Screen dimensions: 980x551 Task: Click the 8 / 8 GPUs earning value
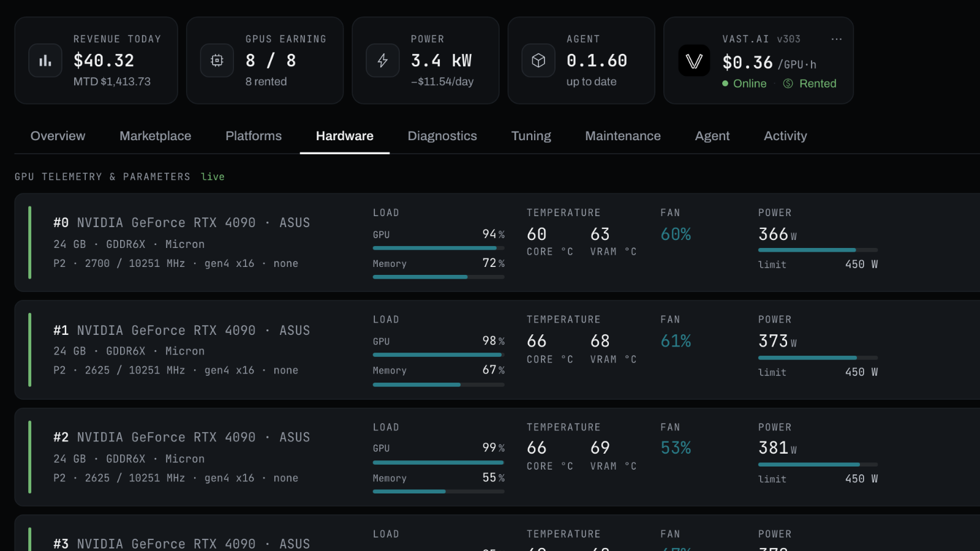tap(271, 61)
